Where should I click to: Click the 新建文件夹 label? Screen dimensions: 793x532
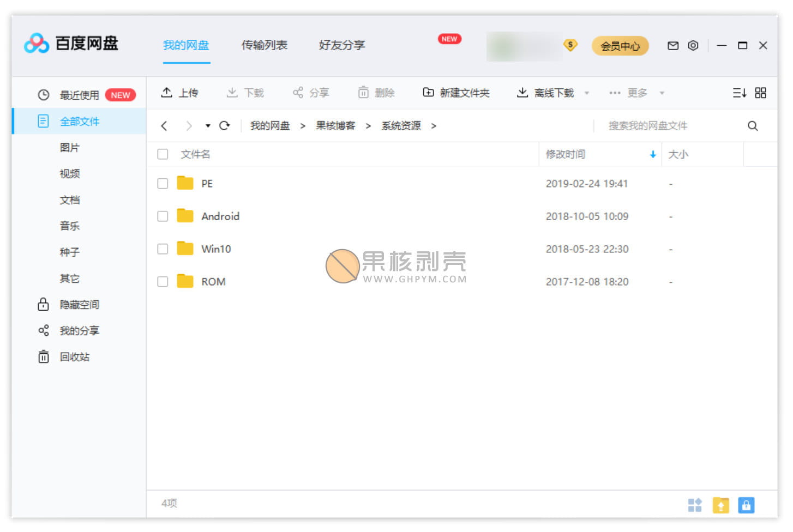pos(465,93)
